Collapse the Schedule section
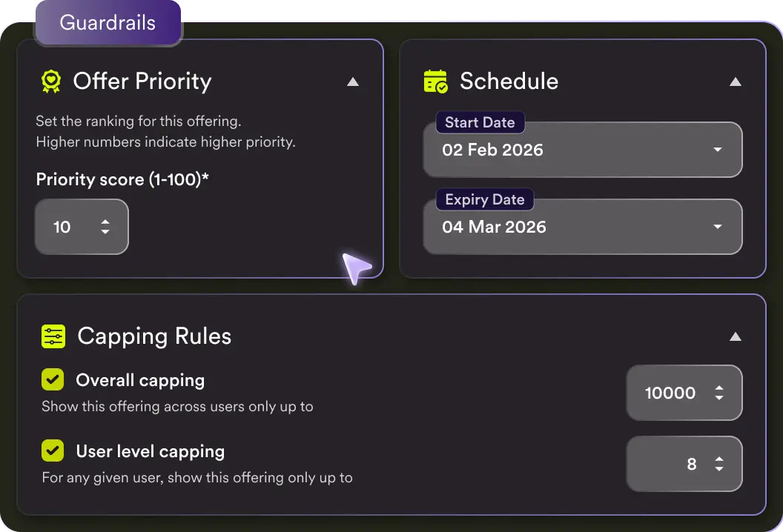The width and height of the screenshot is (783, 532). (x=735, y=82)
